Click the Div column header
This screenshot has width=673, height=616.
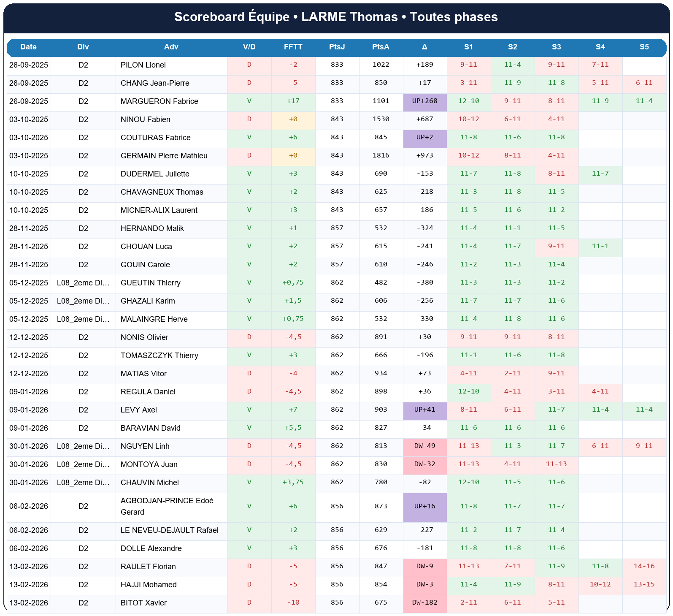(83, 47)
